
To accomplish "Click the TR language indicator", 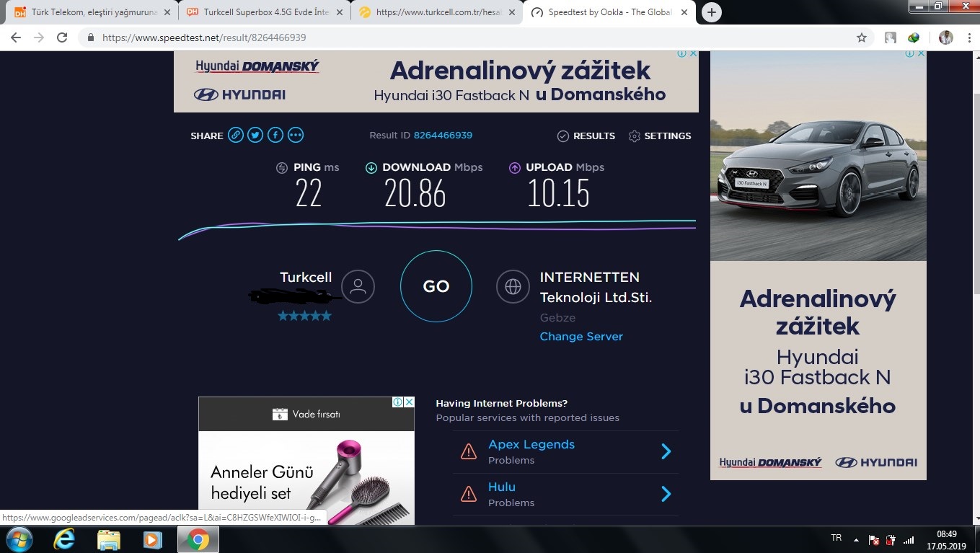I will pos(836,538).
